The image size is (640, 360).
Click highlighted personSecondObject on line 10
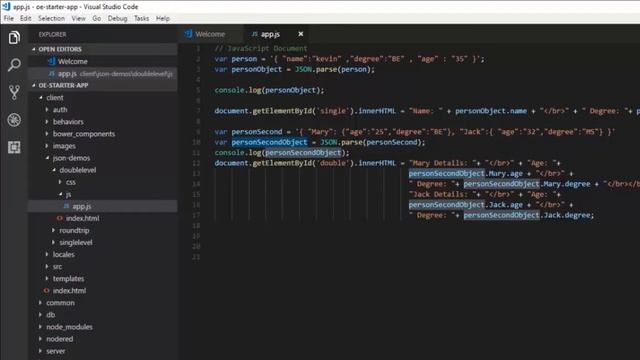click(x=269, y=142)
